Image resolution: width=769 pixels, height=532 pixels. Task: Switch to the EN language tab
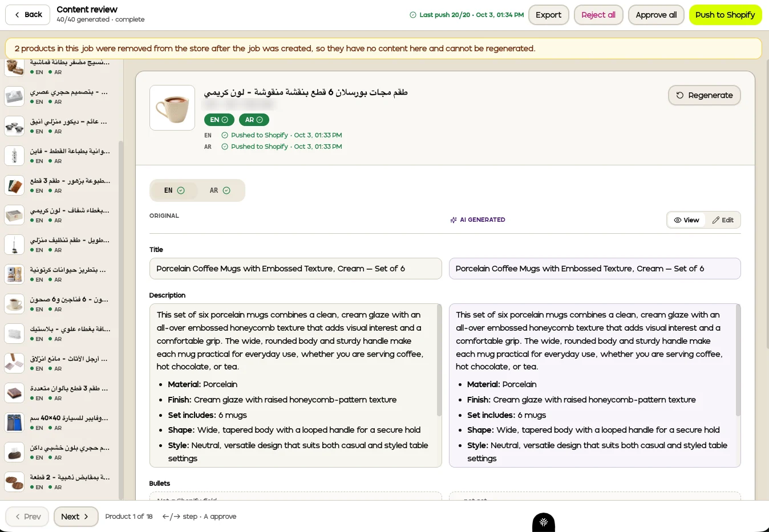pos(175,190)
